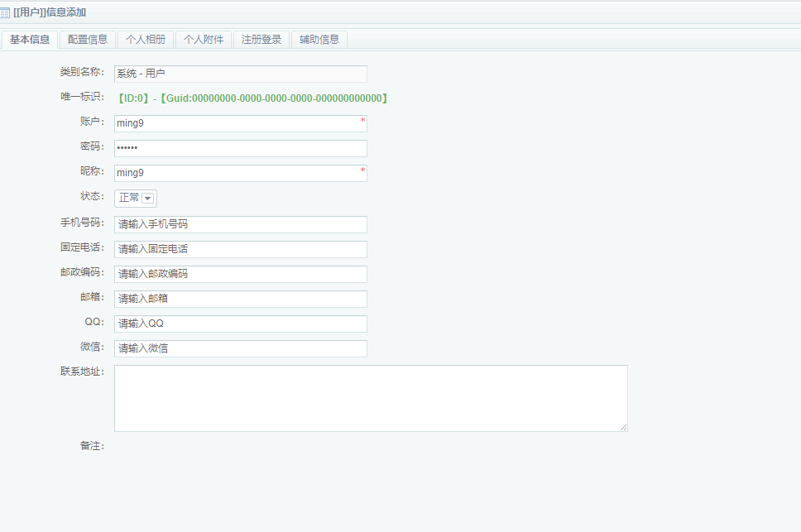Open the 注册登录 tab
Viewport: 801px width, 532px height.
261,40
